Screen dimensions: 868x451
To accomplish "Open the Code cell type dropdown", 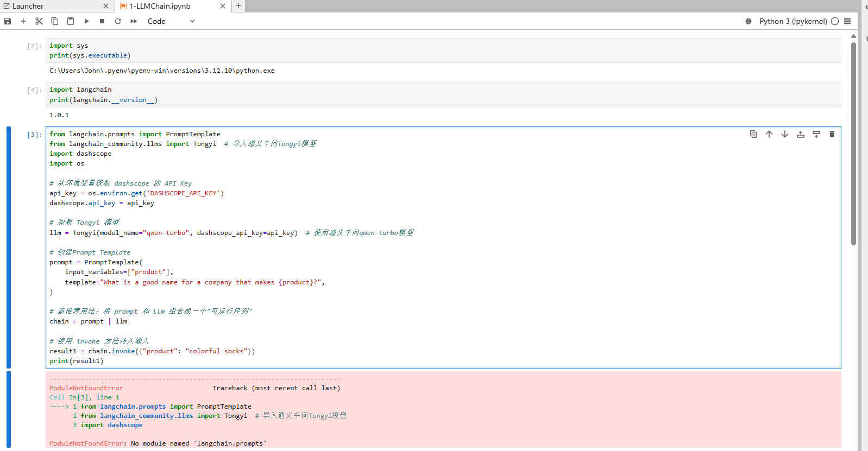I will tap(171, 21).
